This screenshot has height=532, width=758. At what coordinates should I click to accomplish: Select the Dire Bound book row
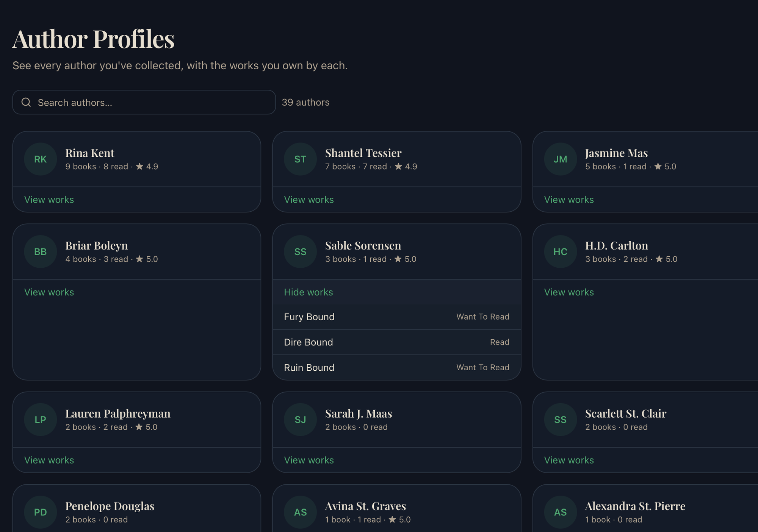point(397,342)
